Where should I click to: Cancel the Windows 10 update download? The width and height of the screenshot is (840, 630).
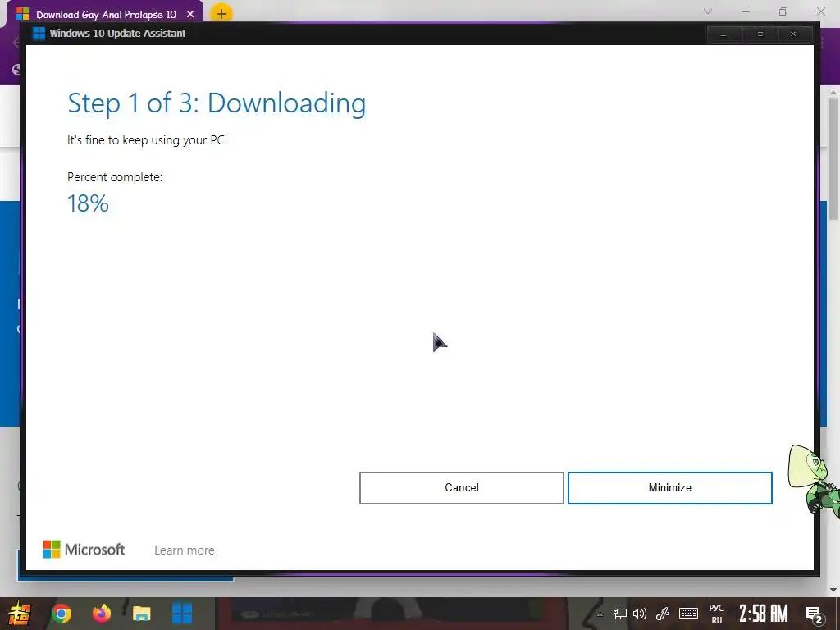[461, 487]
